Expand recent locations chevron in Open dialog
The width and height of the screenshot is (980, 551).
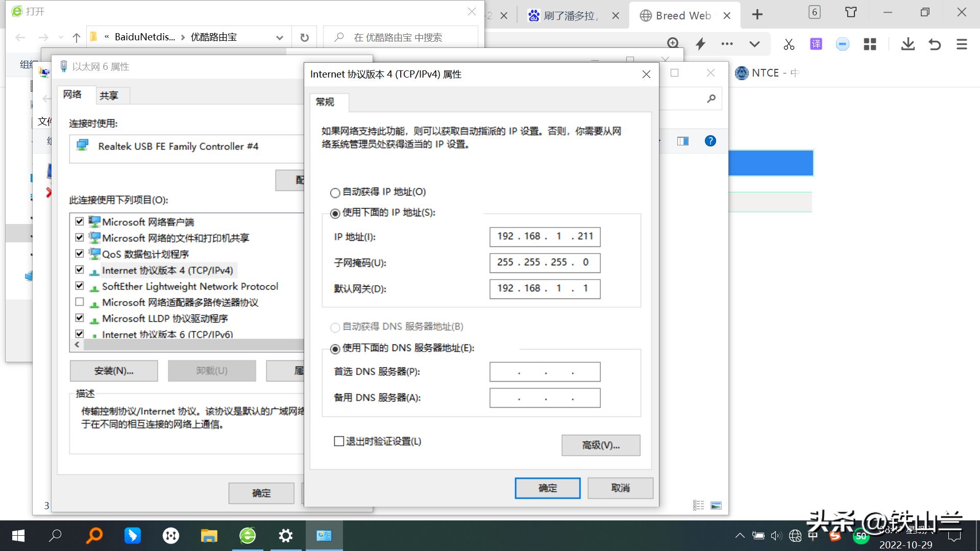pos(61,37)
